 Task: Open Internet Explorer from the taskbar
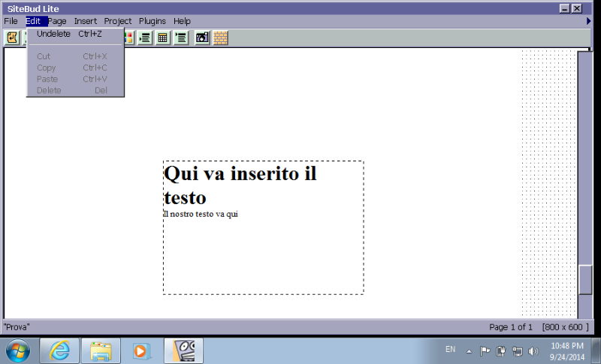coord(59,350)
